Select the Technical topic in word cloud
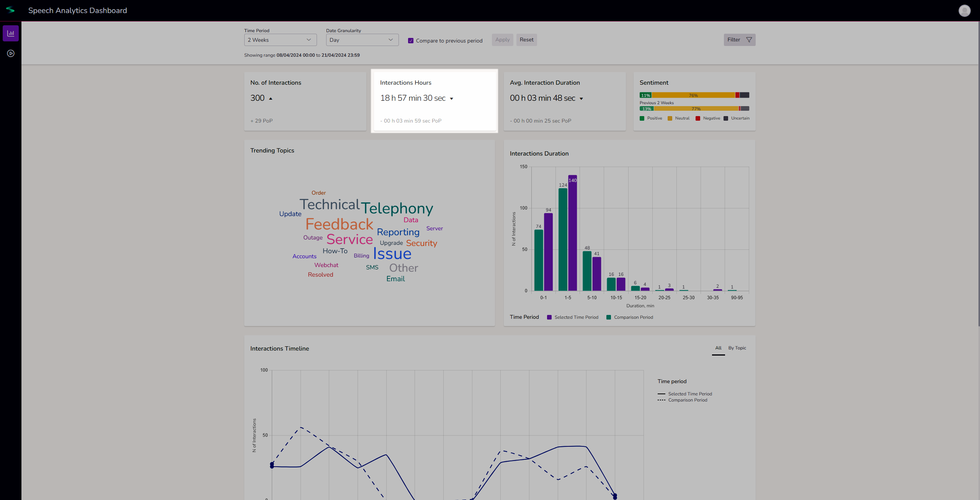 [x=330, y=205]
